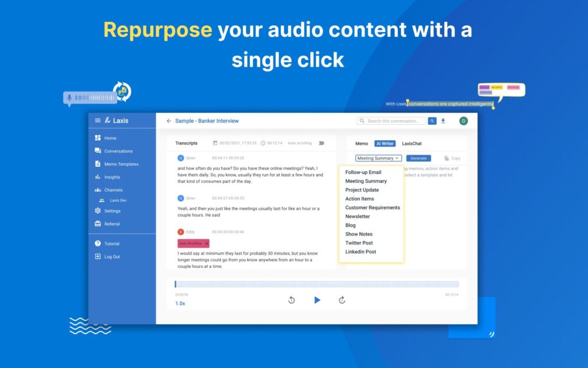
Task: Play the audio recording
Action: tap(317, 300)
